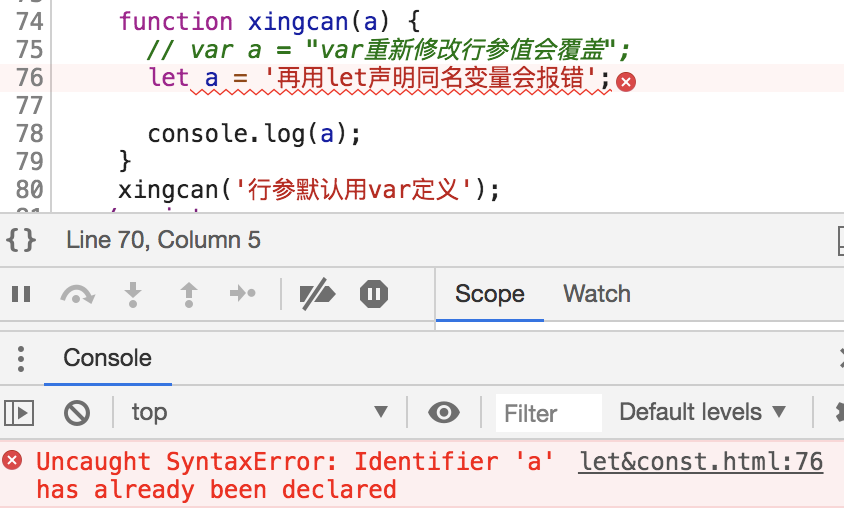
Task: Open the let&const.html:76 source link
Action: tap(701, 462)
